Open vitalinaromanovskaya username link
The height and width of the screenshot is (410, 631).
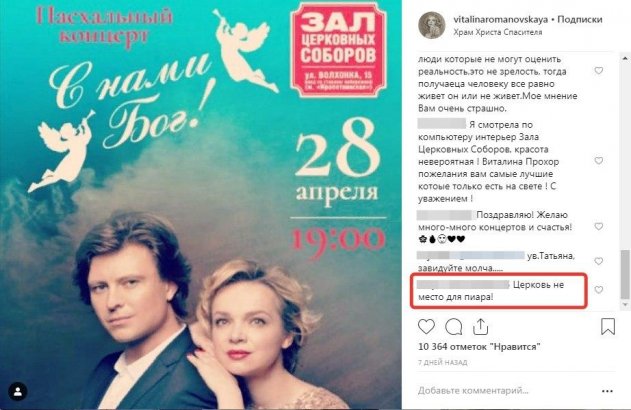[x=501, y=19]
